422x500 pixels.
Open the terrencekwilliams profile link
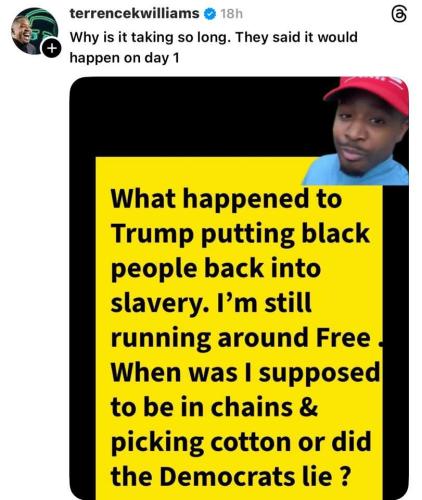pos(134,14)
